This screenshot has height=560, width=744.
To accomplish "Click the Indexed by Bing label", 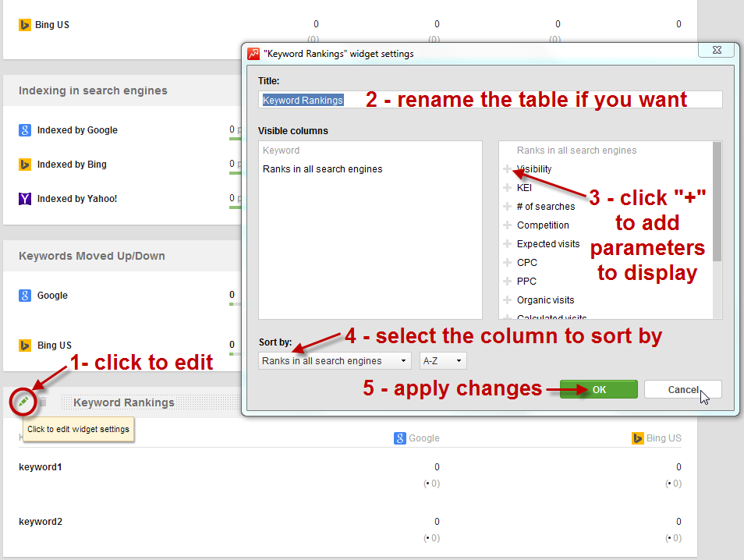I will click(x=72, y=165).
